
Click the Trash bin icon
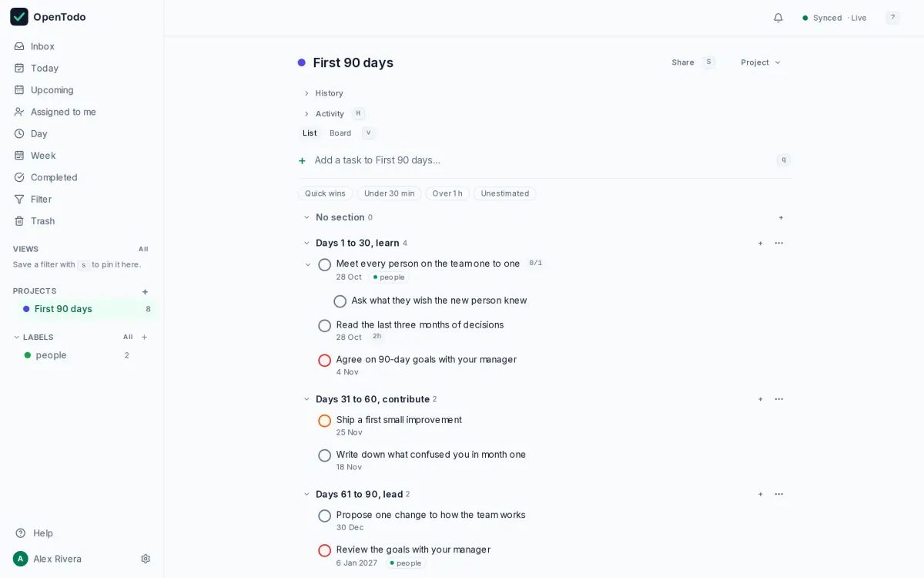click(19, 221)
